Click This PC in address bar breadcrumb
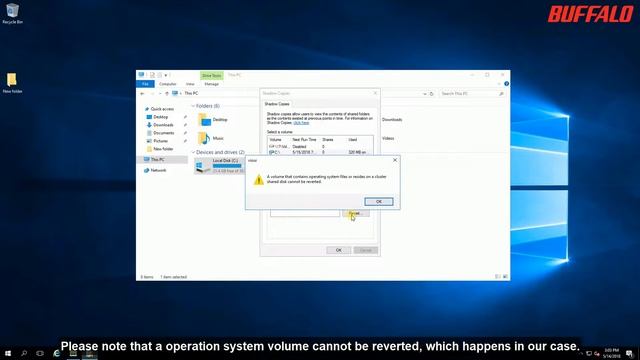This screenshot has height=360, width=640. 191,93
